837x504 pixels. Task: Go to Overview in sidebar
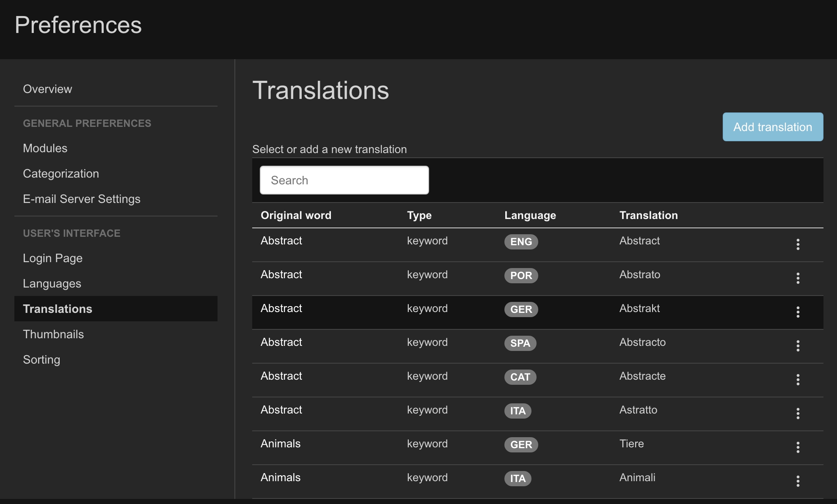(47, 89)
